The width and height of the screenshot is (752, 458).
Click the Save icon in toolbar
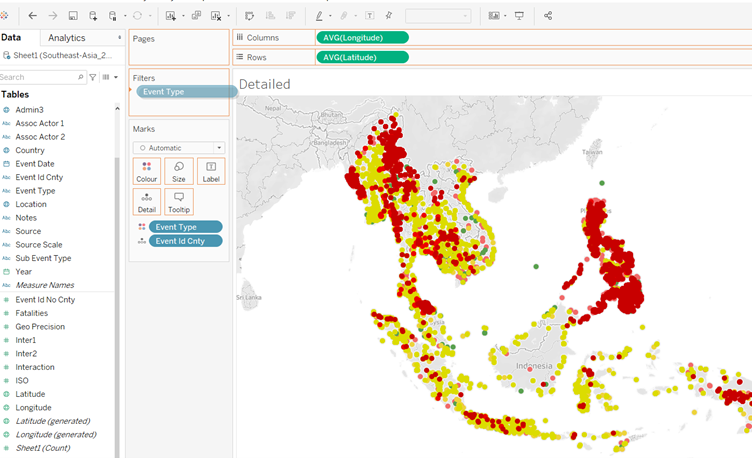tap(73, 16)
